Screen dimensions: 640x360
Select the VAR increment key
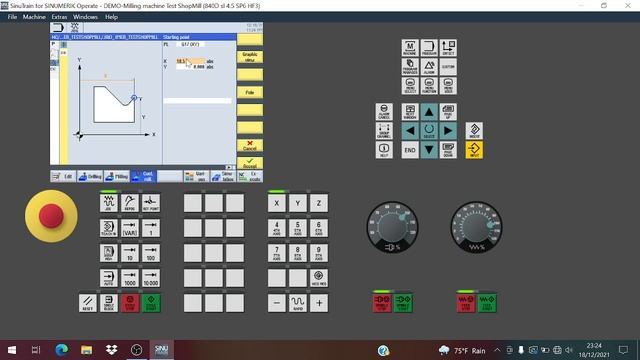point(130,228)
